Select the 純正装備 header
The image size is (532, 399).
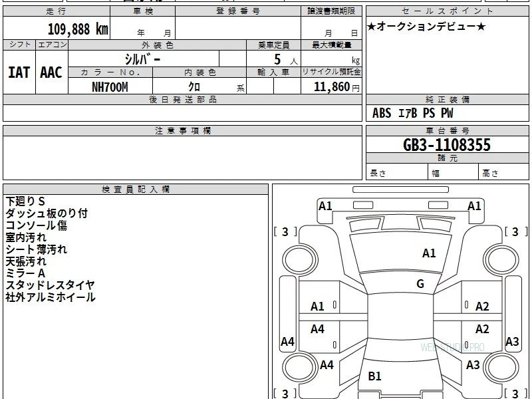coord(447,99)
